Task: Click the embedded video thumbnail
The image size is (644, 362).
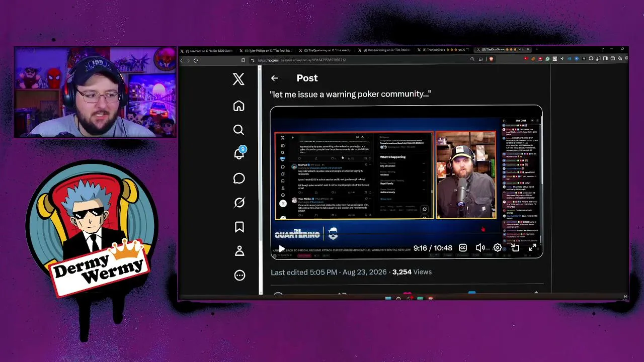Action: pyautogui.click(x=406, y=182)
